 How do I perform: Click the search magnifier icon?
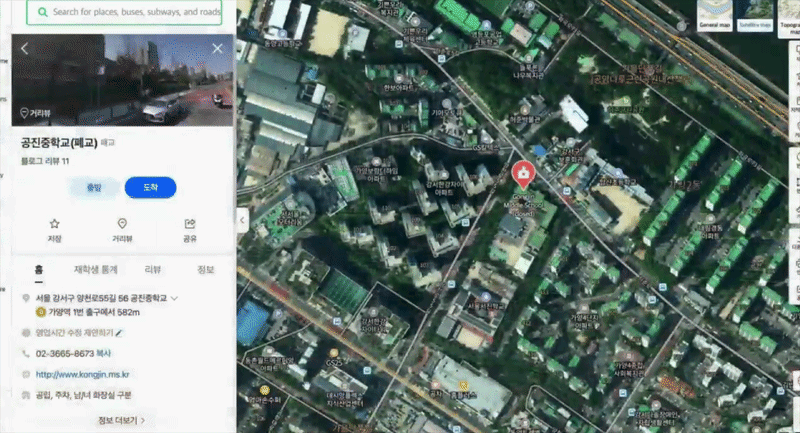[42, 12]
